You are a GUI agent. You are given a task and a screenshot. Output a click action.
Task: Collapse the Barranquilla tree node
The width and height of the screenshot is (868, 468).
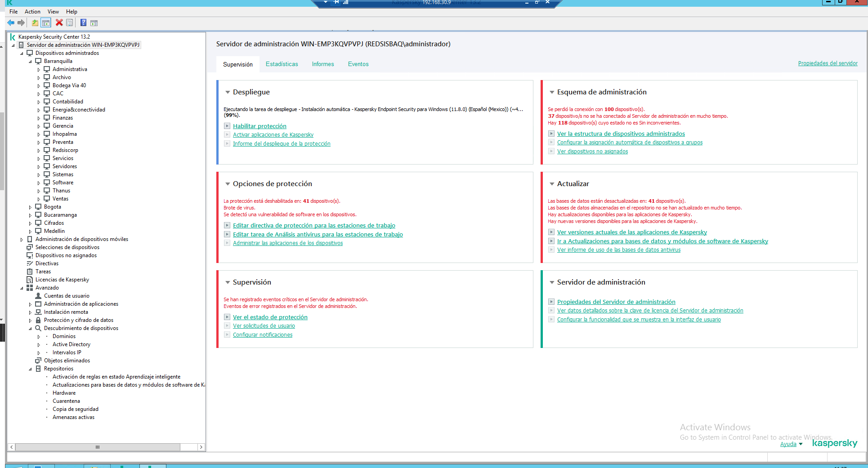click(x=30, y=62)
